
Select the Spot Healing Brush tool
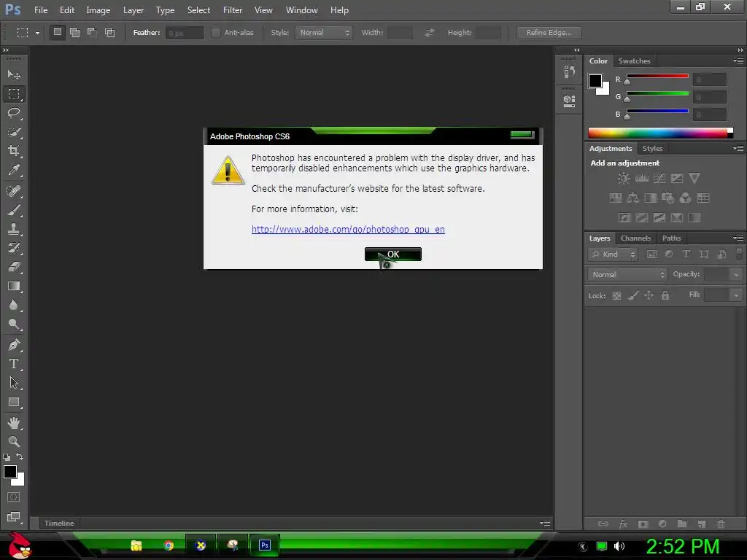(14, 191)
